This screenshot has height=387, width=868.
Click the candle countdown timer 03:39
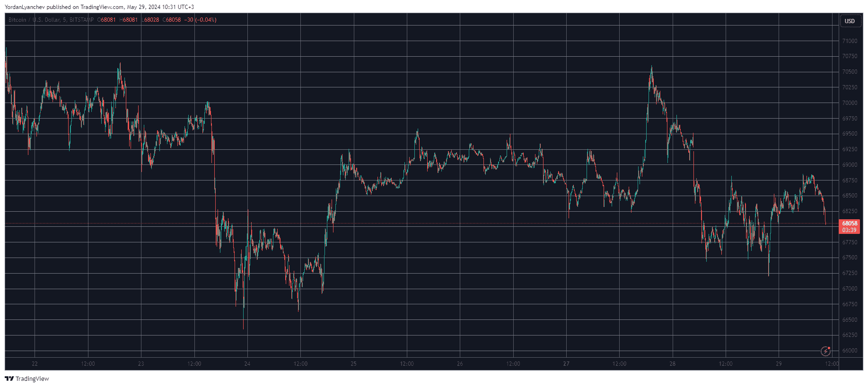(850, 230)
